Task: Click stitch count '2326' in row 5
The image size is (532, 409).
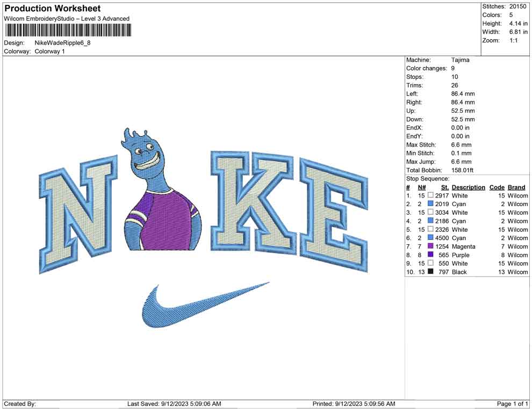Action: (442, 229)
